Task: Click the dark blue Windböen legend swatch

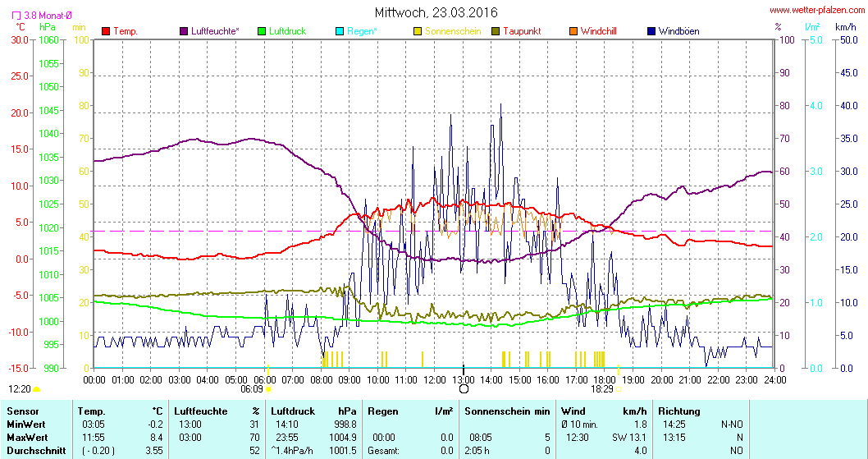Action: coord(651,31)
